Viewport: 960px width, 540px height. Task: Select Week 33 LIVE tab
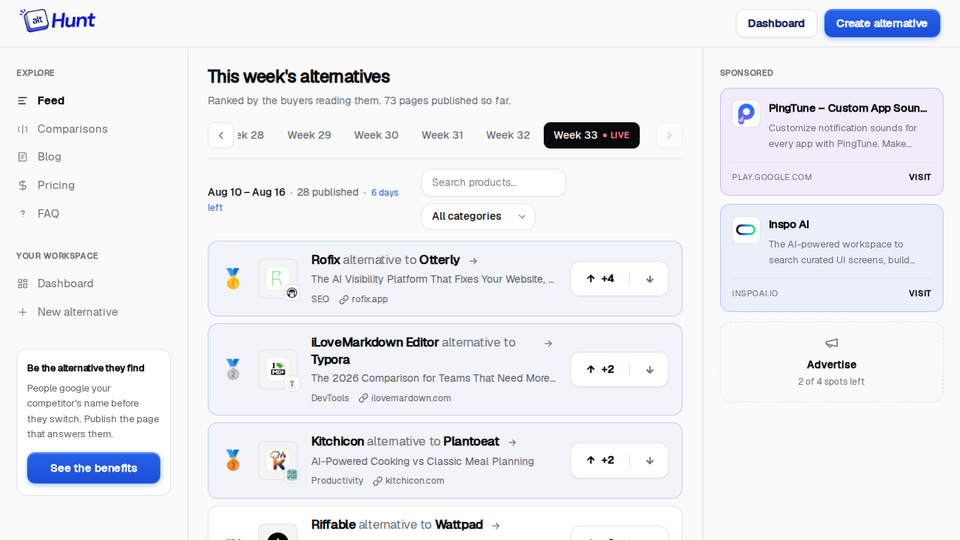click(591, 135)
